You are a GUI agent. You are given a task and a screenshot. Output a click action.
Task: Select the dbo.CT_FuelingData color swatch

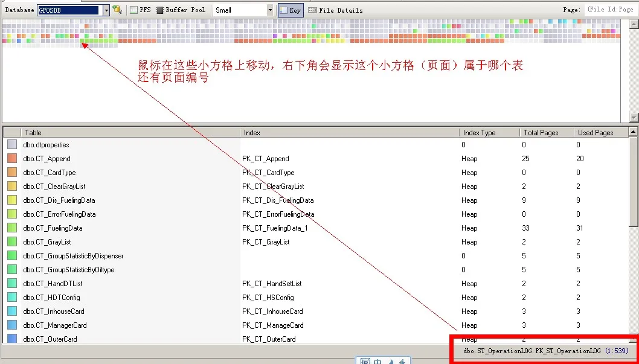point(12,228)
